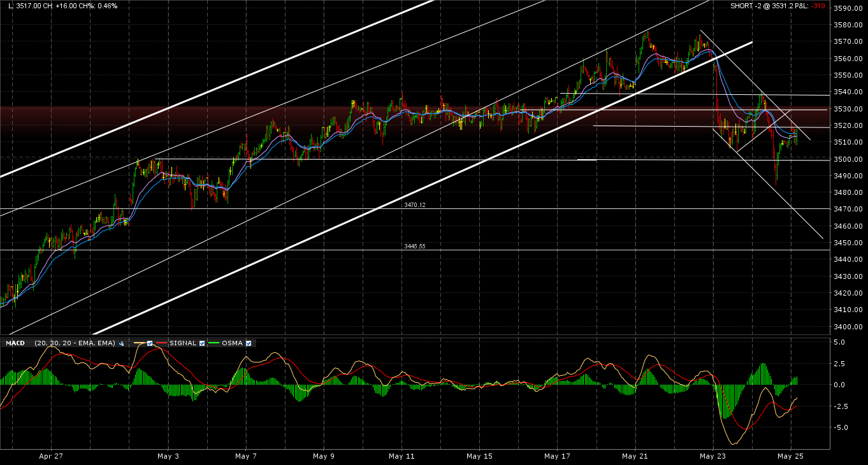Viewport: 868px width, 465px height.
Task: Click the 3400 price axis label
Action: [850, 327]
